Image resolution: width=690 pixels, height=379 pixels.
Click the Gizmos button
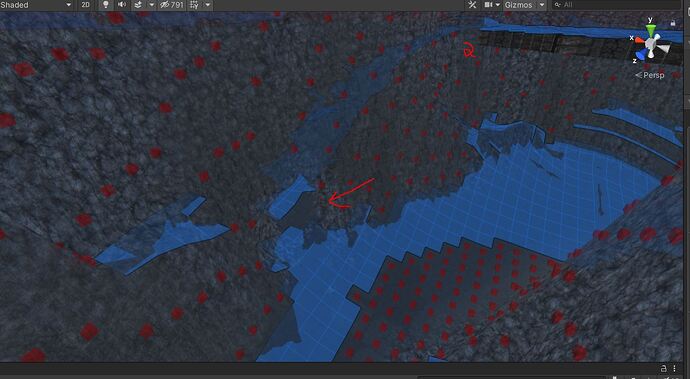[518, 5]
